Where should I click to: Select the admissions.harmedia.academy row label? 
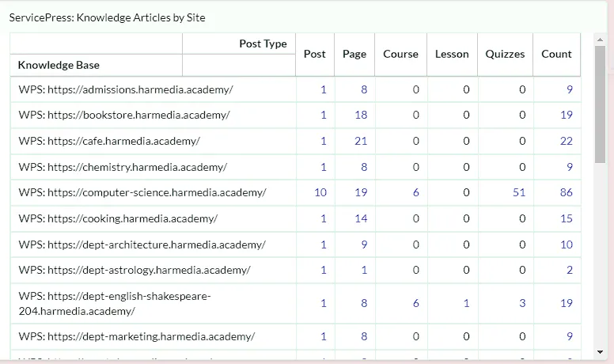[x=126, y=89]
